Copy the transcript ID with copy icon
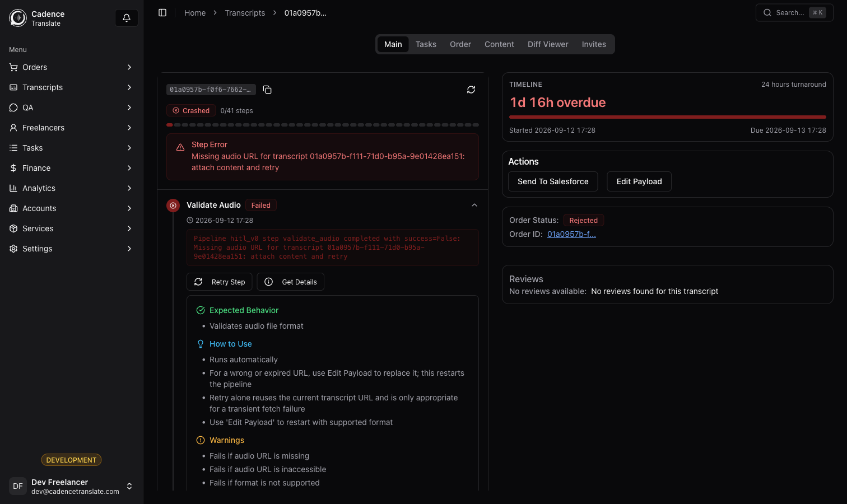This screenshot has height=504, width=847. click(x=267, y=90)
